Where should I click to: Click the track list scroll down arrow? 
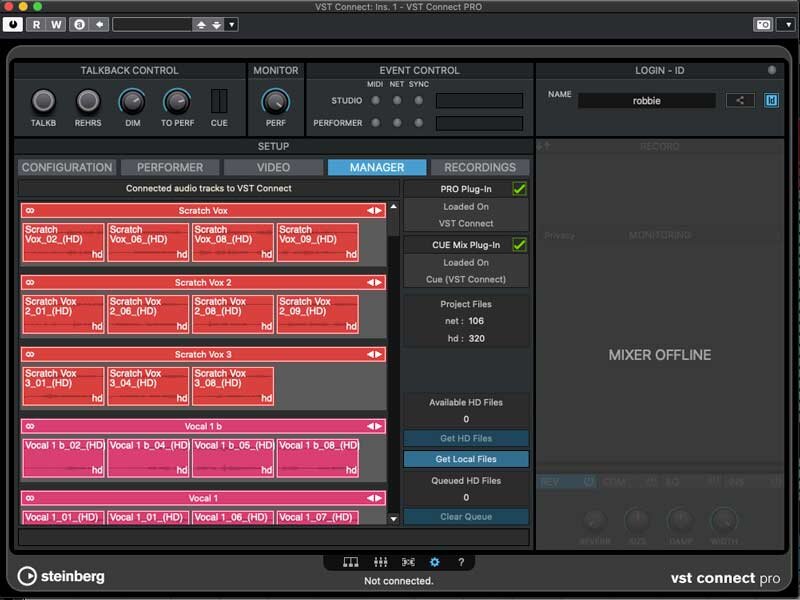[393, 519]
